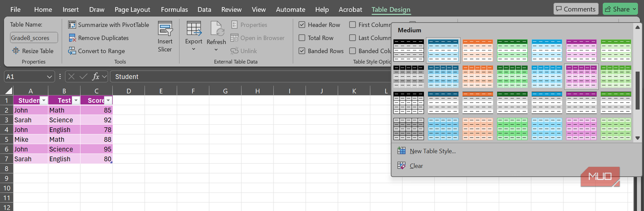Click the formula bar Cancel X icon
The height and width of the screenshot is (211, 644).
pyautogui.click(x=71, y=77)
